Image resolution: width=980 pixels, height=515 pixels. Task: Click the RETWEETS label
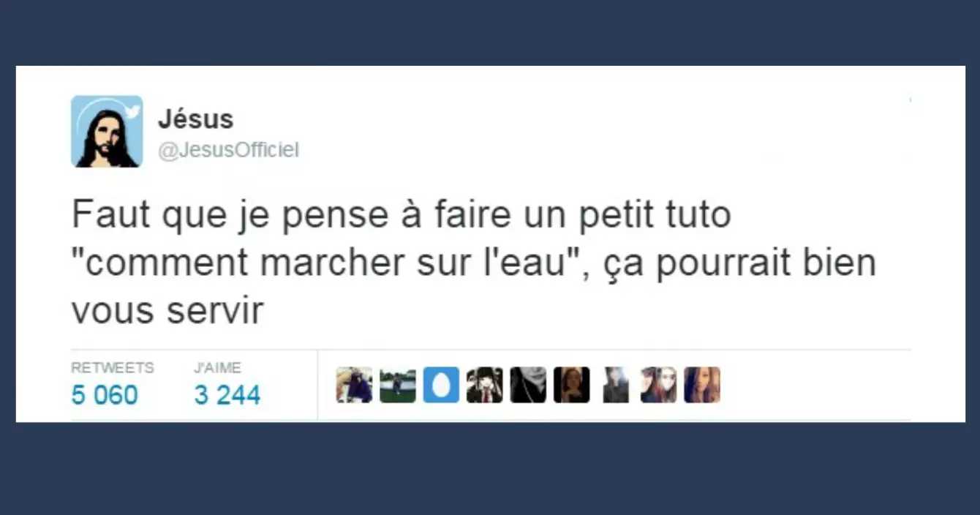[x=113, y=368]
